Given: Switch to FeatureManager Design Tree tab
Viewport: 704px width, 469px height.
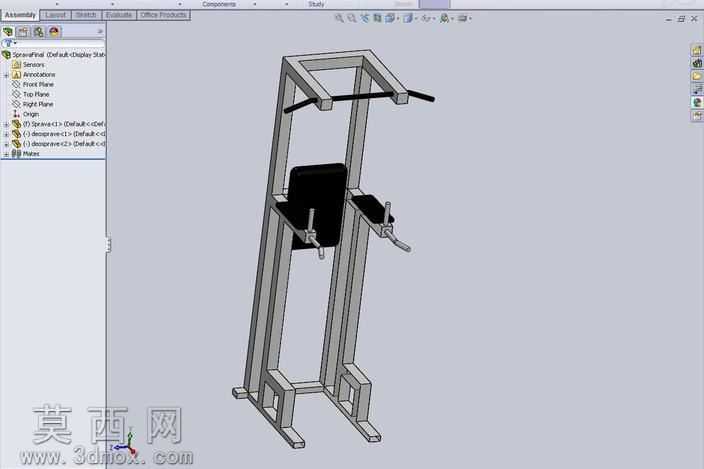Looking at the screenshot, I should pyautogui.click(x=8, y=31).
